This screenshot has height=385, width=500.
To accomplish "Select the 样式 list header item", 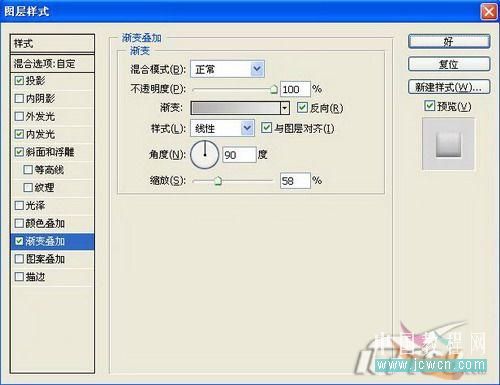I will click(x=52, y=43).
